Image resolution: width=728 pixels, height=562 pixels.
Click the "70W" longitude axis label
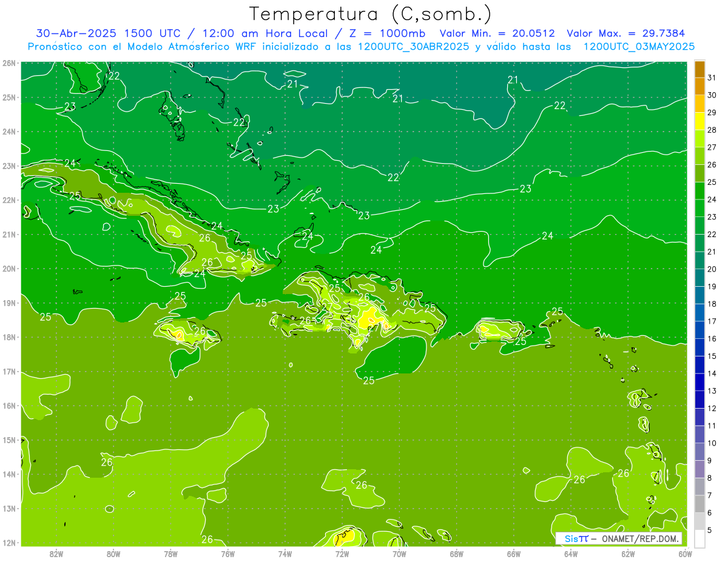coord(399,554)
